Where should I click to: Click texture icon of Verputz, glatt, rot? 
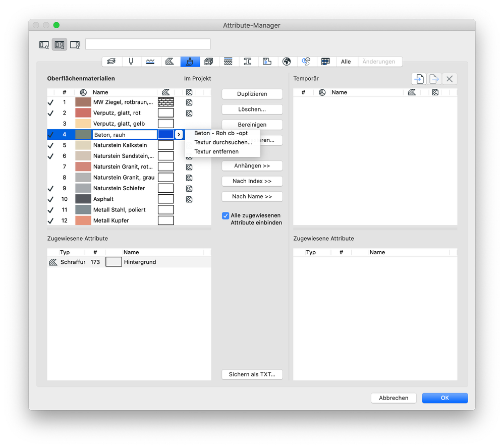[189, 113]
